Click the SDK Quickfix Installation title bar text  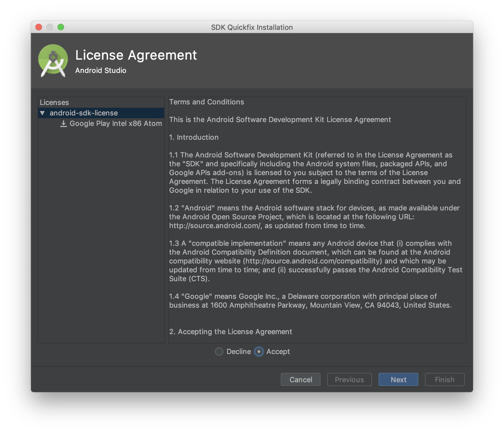(252, 27)
